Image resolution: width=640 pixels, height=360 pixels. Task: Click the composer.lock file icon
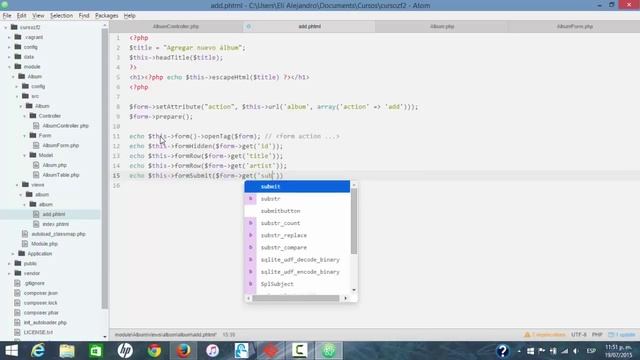17,302
